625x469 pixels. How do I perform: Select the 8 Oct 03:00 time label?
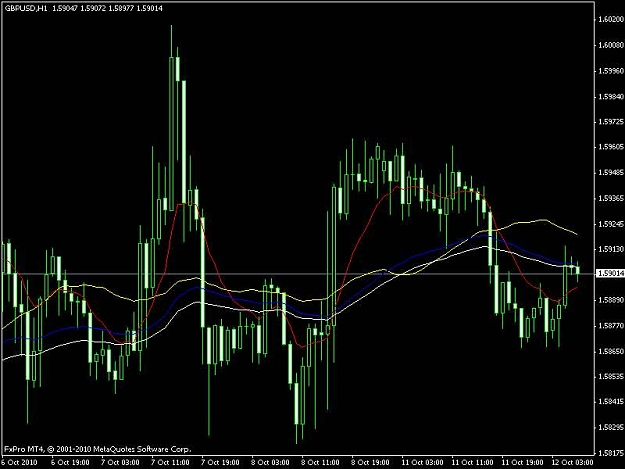tap(270, 462)
